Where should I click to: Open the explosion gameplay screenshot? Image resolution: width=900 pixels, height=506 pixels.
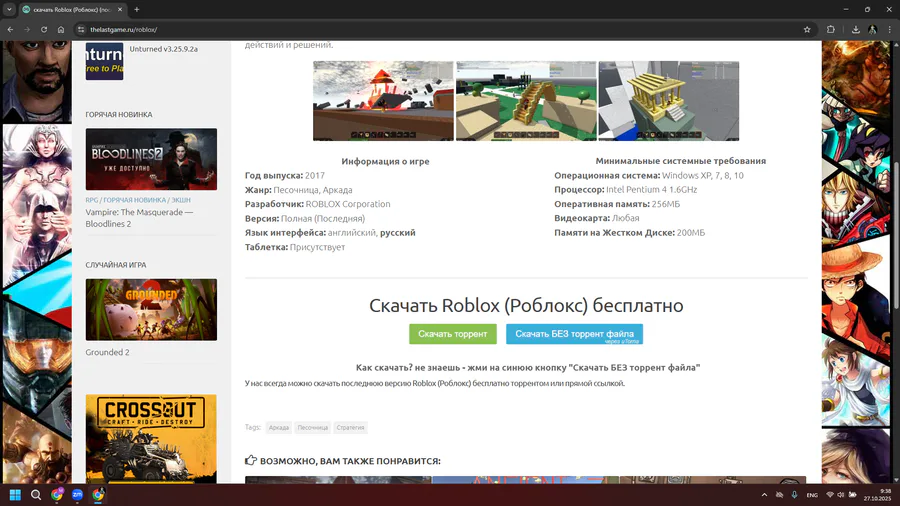tap(383, 101)
